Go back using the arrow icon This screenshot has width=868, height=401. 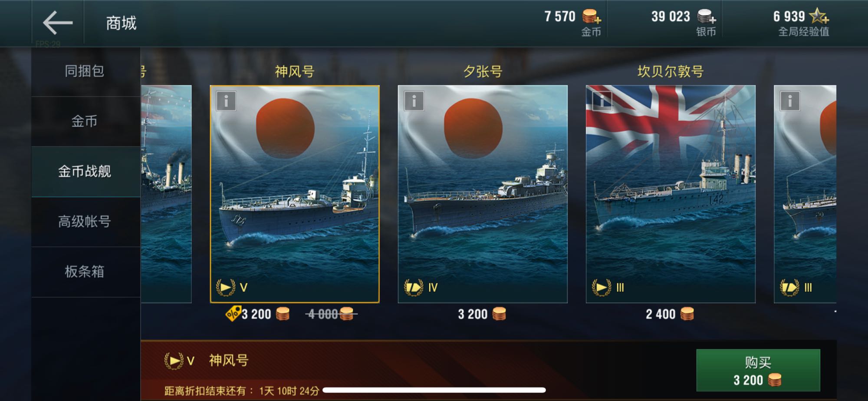tap(58, 23)
